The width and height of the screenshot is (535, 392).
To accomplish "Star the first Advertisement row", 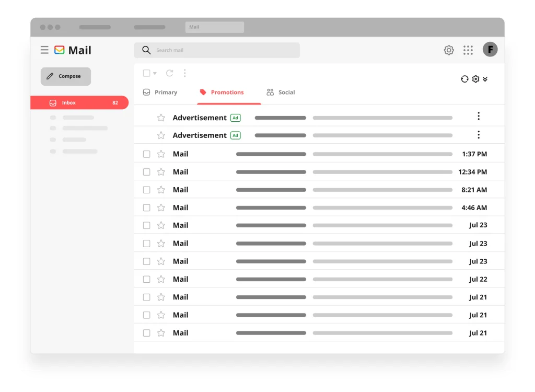I will pos(161,118).
